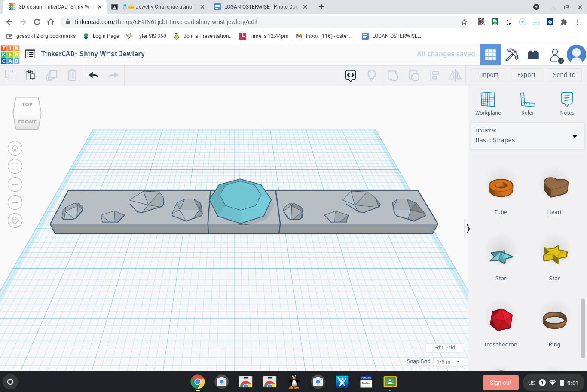Click the TOP face of view cube
Viewport: 587px width, 392px height.
pos(27,104)
